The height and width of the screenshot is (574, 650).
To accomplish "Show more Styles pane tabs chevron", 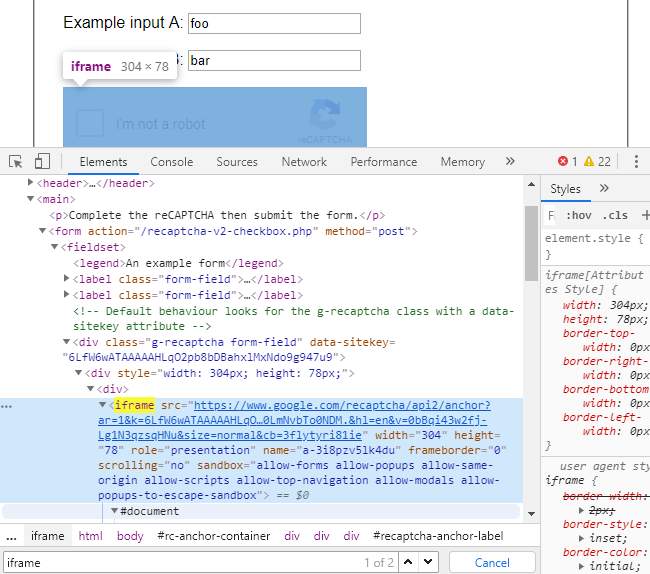I will 604,189.
